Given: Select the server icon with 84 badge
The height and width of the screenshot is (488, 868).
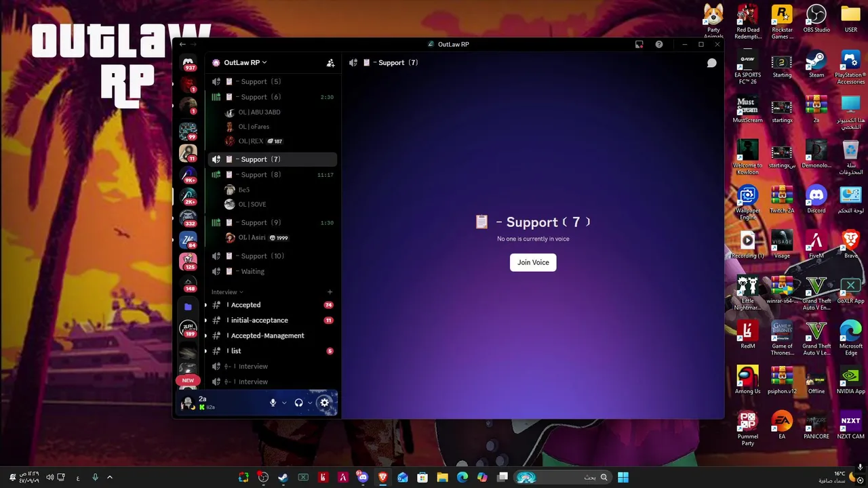Looking at the screenshot, I should pyautogui.click(x=188, y=240).
